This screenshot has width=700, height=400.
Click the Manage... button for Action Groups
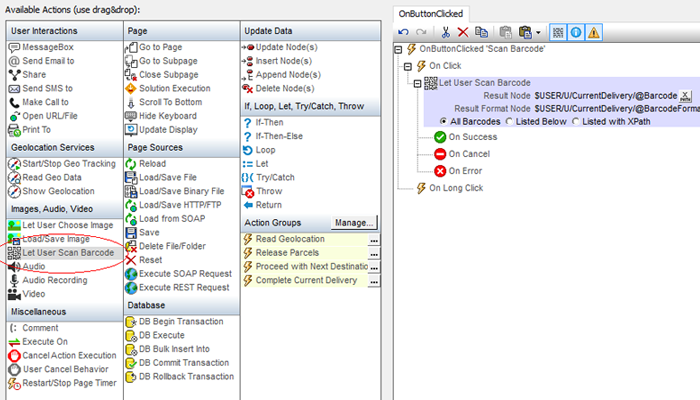point(354,222)
